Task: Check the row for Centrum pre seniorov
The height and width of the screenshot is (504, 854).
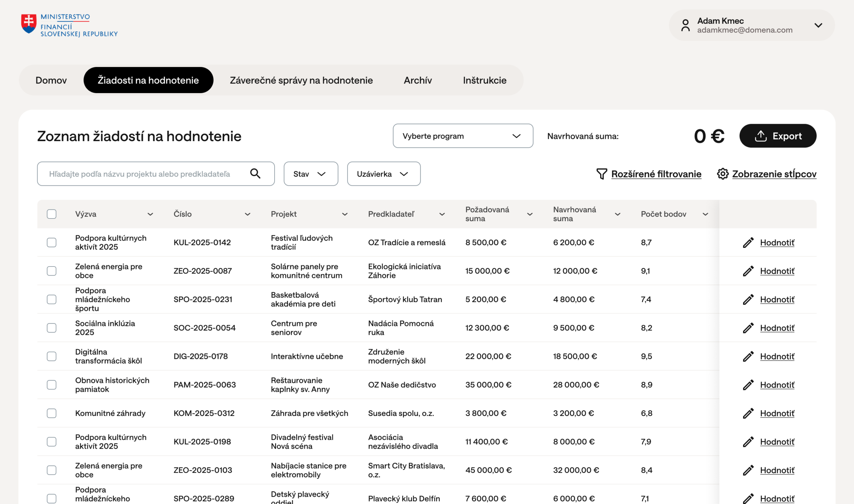Action: [52, 328]
